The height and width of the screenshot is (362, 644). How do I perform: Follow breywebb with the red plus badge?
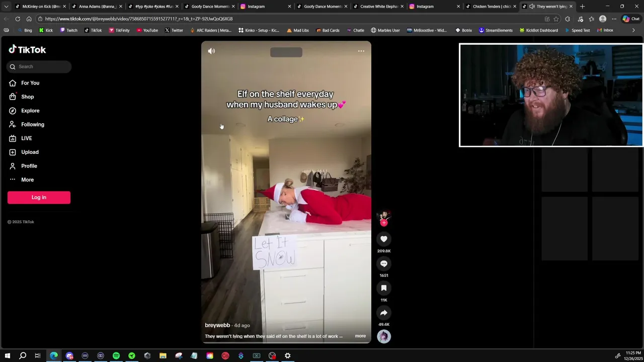[x=384, y=223]
